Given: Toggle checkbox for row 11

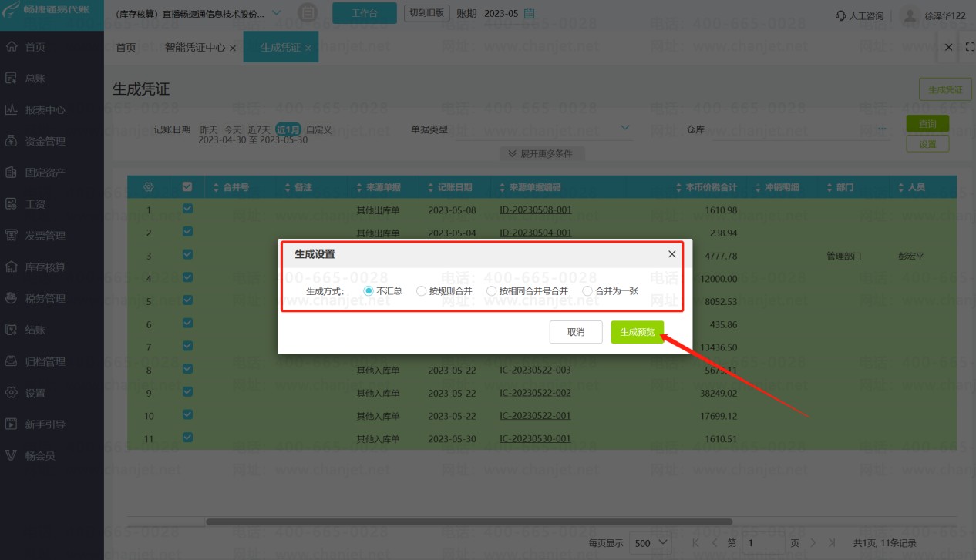Looking at the screenshot, I should coord(187,438).
